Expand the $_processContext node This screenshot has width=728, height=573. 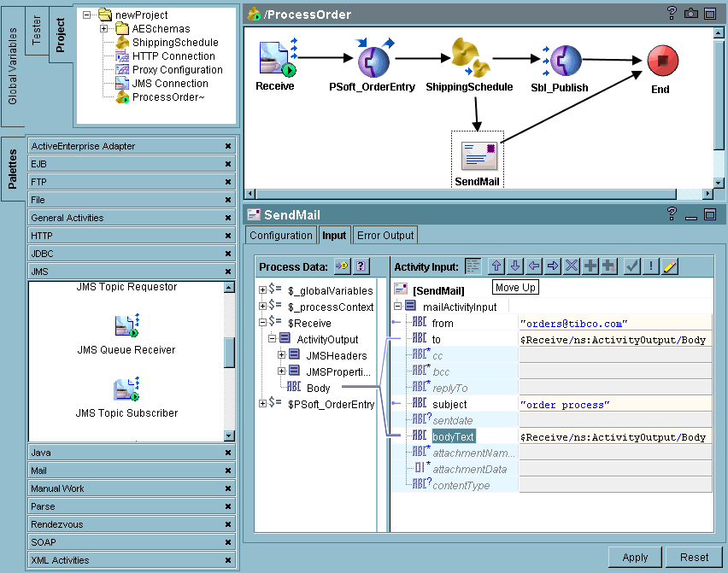(262, 307)
